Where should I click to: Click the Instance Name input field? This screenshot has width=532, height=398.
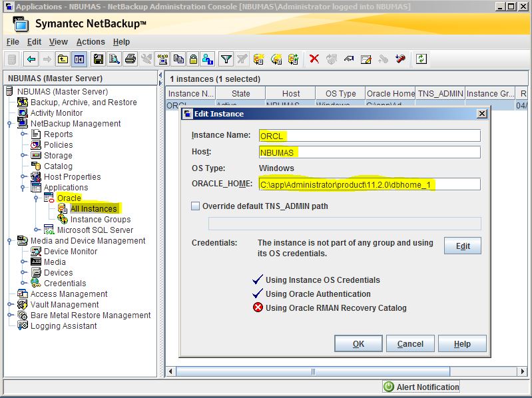pos(370,136)
